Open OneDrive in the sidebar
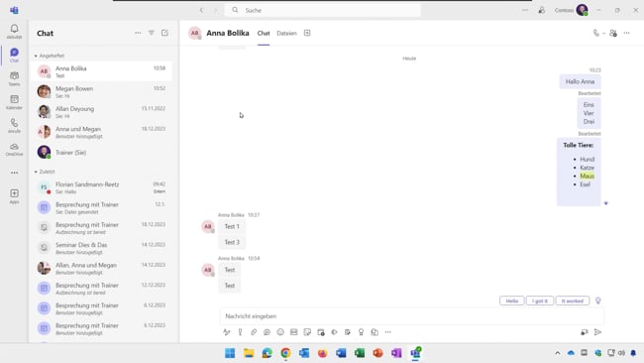 pos(14,149)
